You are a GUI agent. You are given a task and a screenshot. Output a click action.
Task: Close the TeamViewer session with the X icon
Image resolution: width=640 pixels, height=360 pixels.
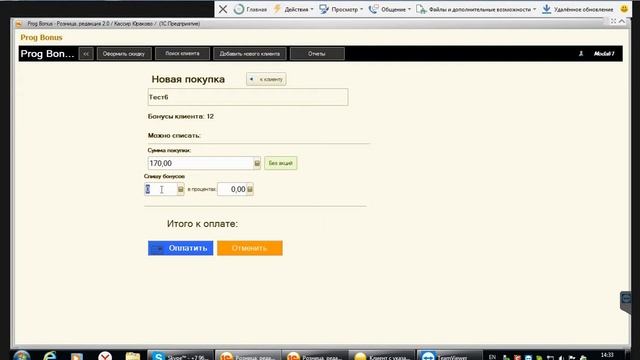[223, 9]
